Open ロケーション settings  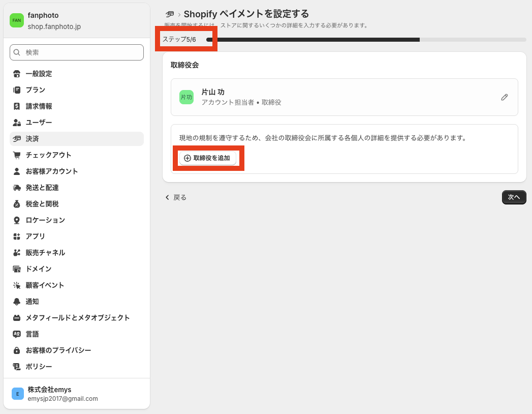click(x=77, y=220)
